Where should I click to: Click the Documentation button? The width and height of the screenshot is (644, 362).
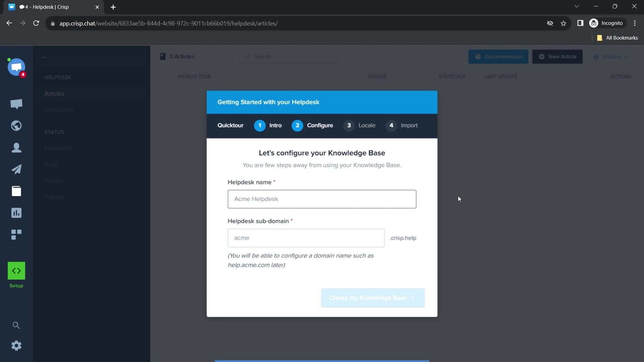(498, 56)
